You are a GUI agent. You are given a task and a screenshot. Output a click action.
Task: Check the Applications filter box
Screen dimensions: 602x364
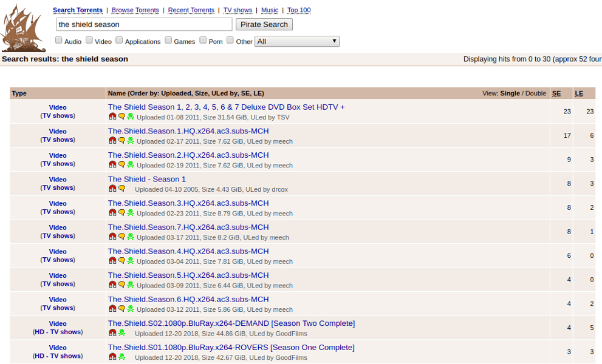119,40
